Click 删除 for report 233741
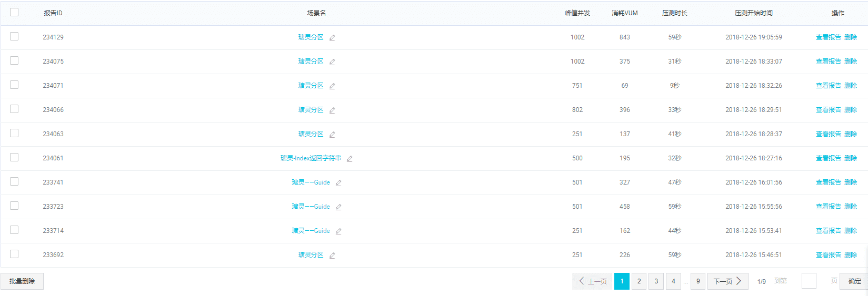The image size is (868, 296). 851,182
